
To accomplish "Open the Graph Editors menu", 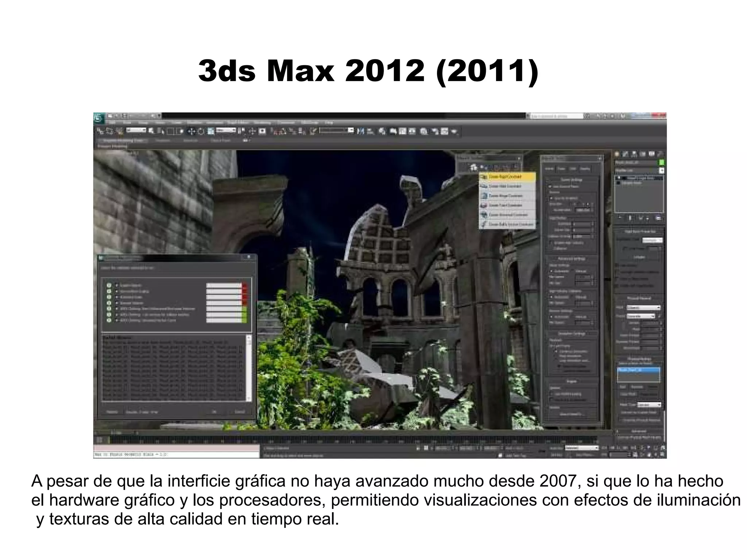I will [238, 123].
